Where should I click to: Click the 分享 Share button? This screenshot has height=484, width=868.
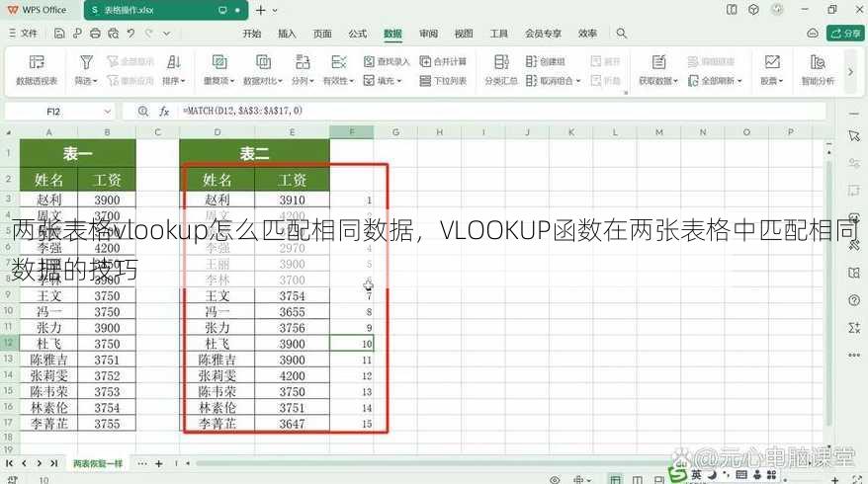pos(845,34)
